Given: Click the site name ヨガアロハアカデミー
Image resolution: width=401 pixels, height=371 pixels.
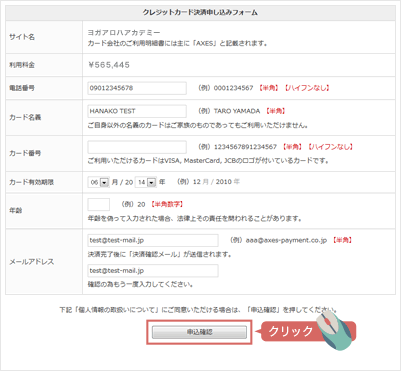Looking at the screenshot, I should [124, 33].
